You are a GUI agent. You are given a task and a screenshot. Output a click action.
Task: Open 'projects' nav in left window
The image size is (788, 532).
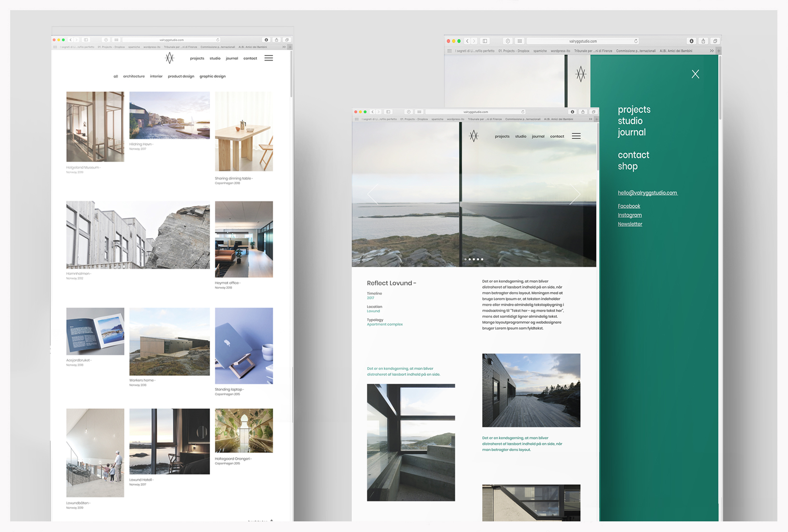197,59
